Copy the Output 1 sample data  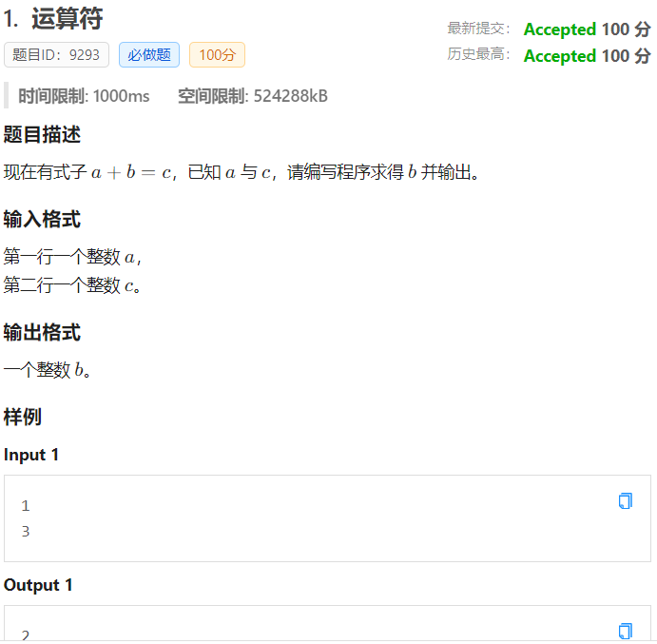pos(626,632)
